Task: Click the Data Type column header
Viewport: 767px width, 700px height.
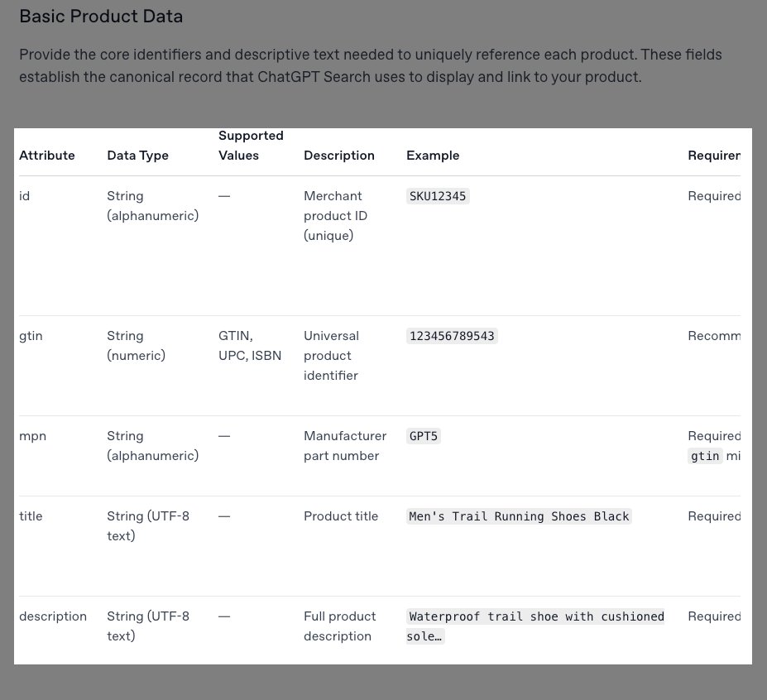Action: (x=137, y=156)
